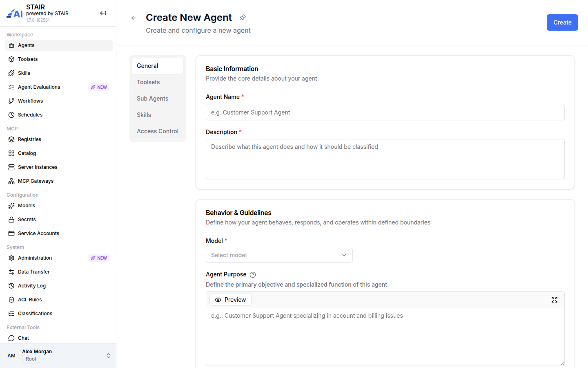Open Chat external tool

point(59,338)
